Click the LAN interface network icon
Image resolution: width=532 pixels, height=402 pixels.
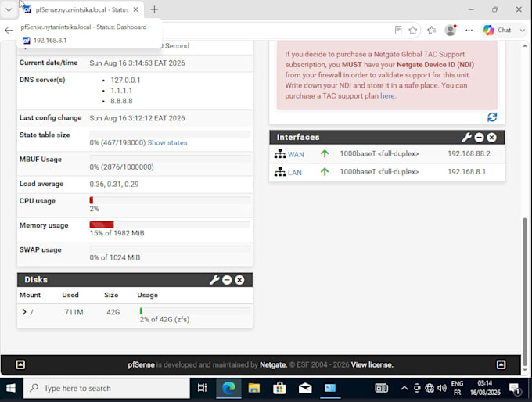click(x=280, y=172)
